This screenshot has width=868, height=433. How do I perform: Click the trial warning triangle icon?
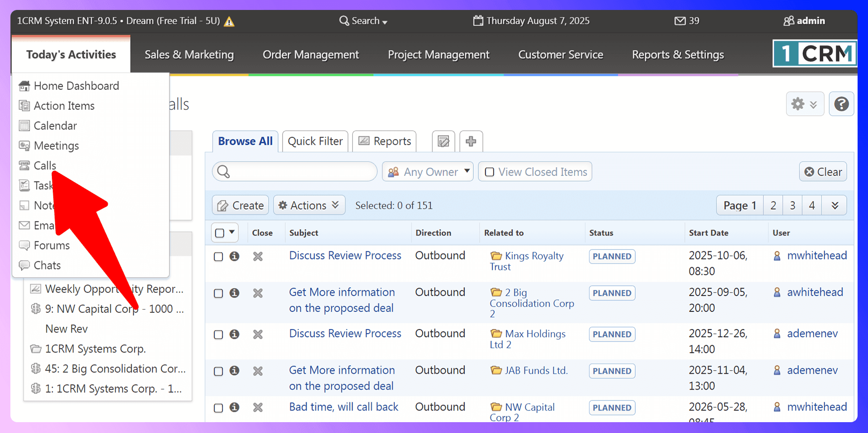pos(229,21)
